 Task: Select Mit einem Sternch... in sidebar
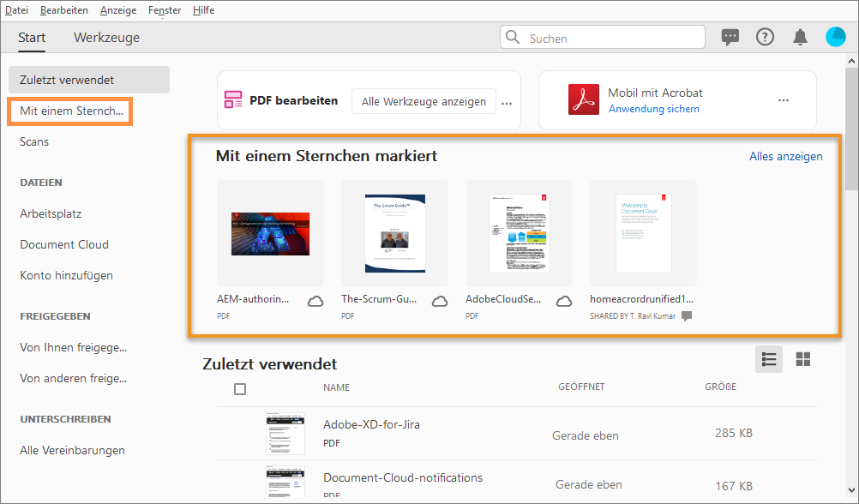(70, 111)
